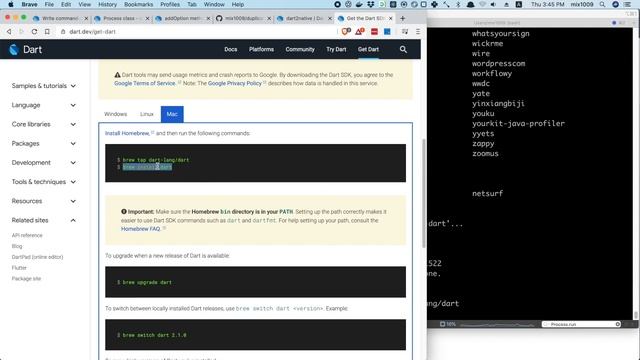Select the Linux install tab
Viewport: 640px width, 360px height.
click(147, 114)
